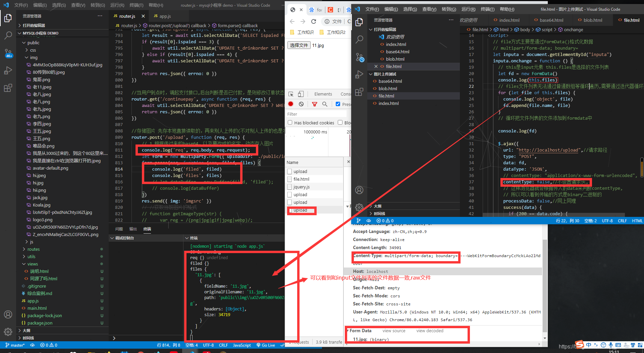Image resolution: width=644 pixels, height=353 pixels.
Task: Click the sync changes cloud icon beside master*
Action: [x=32, y=345]
